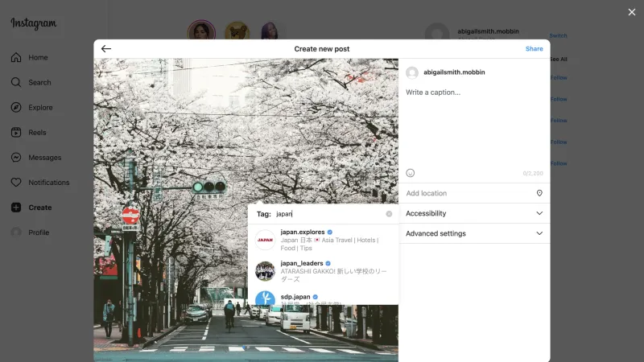Click the 0/2,200 character counter
644x362 pixels.
tap(533, 174)
